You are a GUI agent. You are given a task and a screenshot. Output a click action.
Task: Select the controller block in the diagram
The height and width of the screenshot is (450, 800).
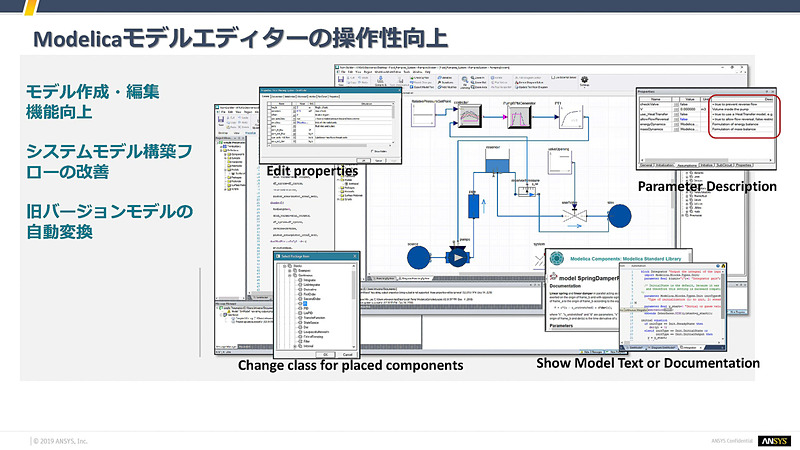470,116
